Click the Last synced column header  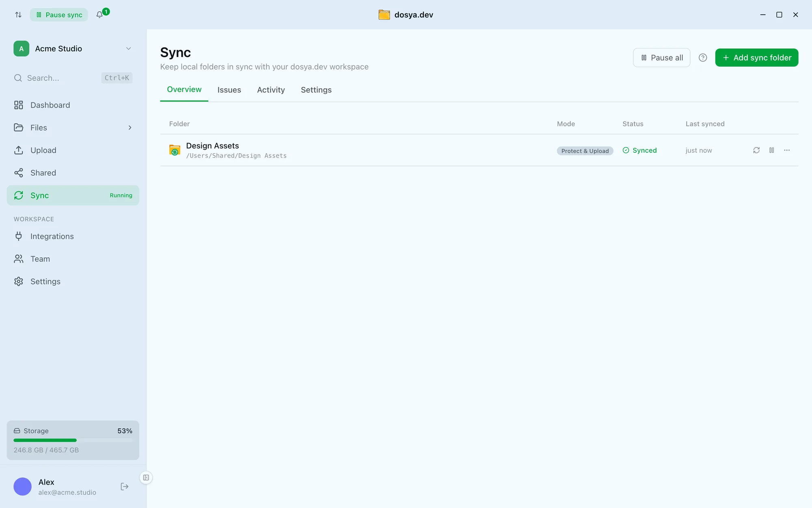point(705,124)
